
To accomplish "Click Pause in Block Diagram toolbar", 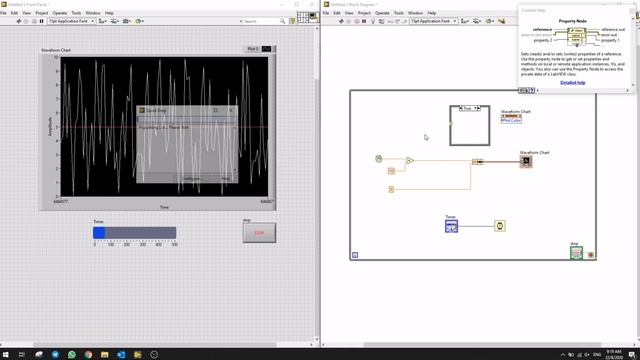I will coord(364,21).
